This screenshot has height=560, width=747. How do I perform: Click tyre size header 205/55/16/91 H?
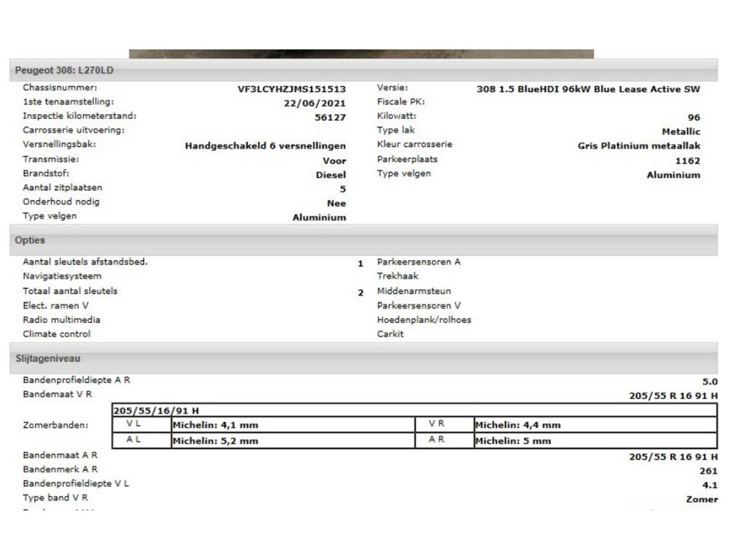tap(414, 411)
